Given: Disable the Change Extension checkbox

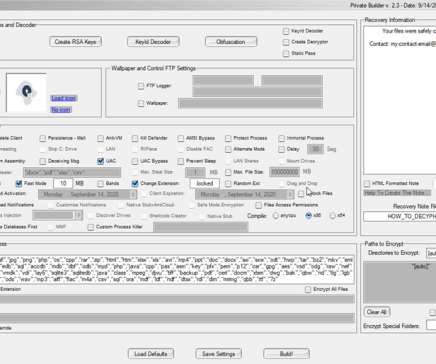Looking at the screenshot, I should tap(135, 183).
